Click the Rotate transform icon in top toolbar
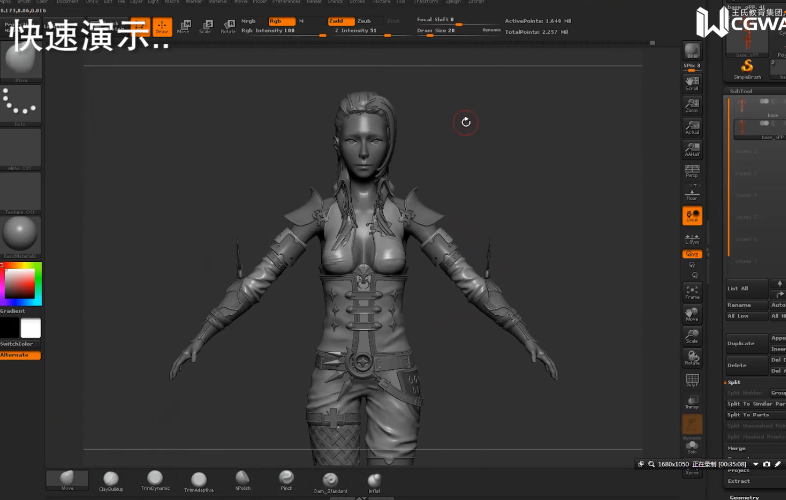Screen dimensions: 786x500 [228, 27]
